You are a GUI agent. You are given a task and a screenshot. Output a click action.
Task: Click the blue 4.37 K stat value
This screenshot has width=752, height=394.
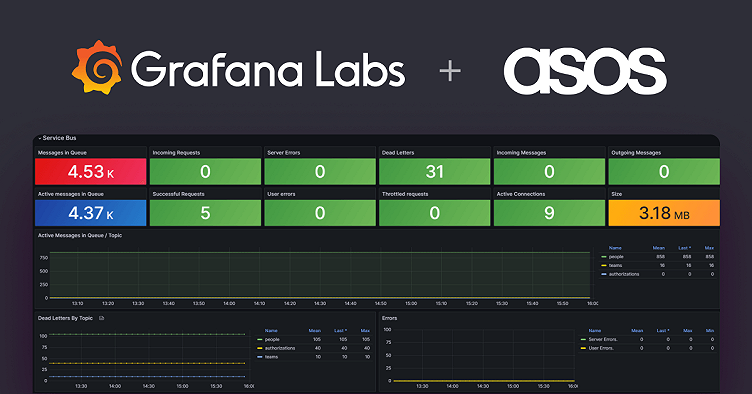coord(91,213)
